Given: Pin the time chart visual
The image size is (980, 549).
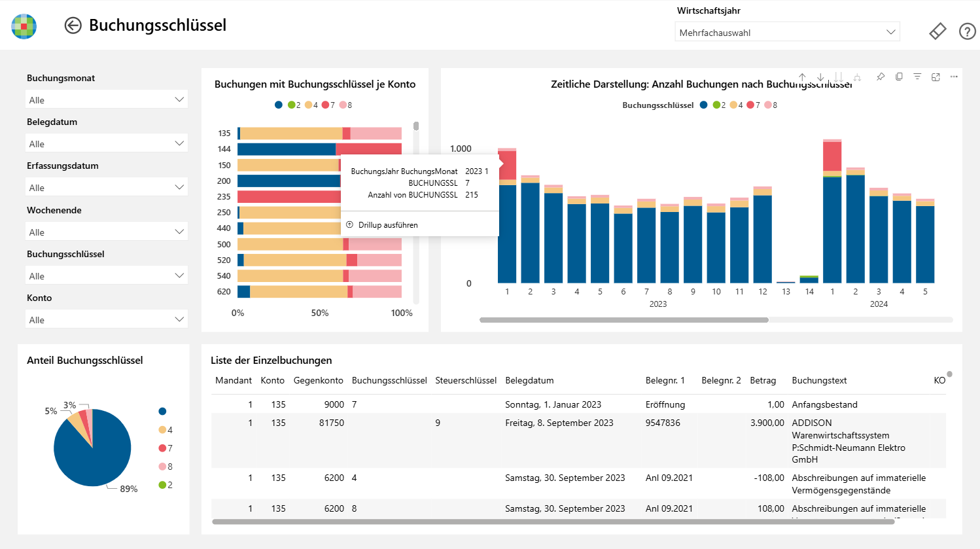Looking at the screenshot, I should [x=881, y=77].
